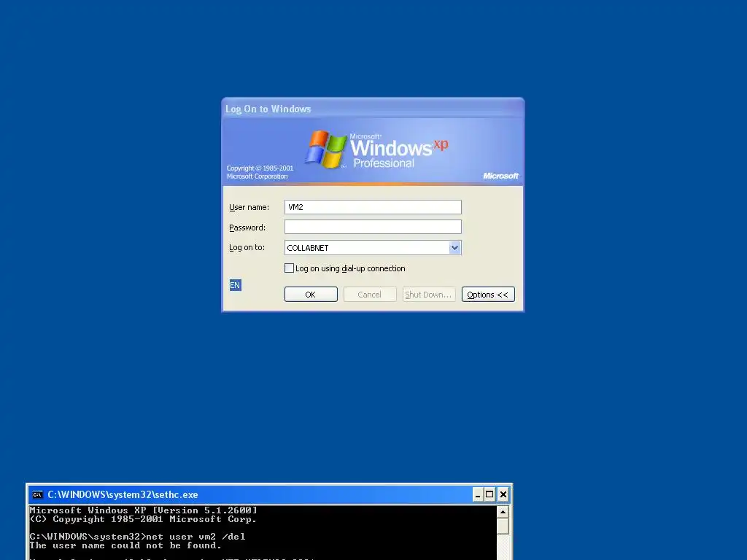Click the console scrollbar up arrow
The width and height of the screenshot is (747, 560).
[x=503, y=512]
